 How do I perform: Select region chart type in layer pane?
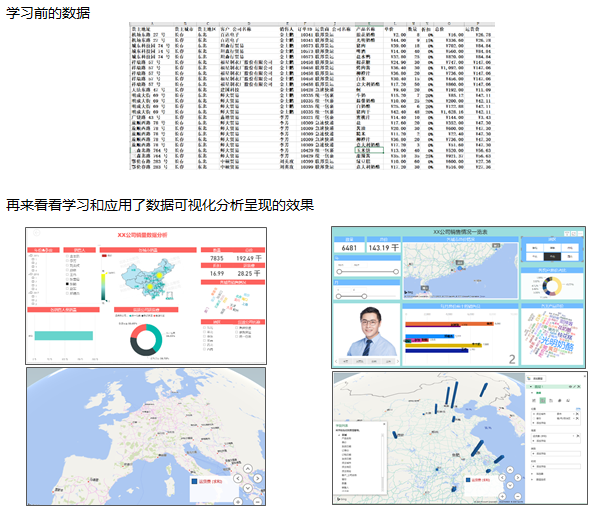tap(568, 401)
